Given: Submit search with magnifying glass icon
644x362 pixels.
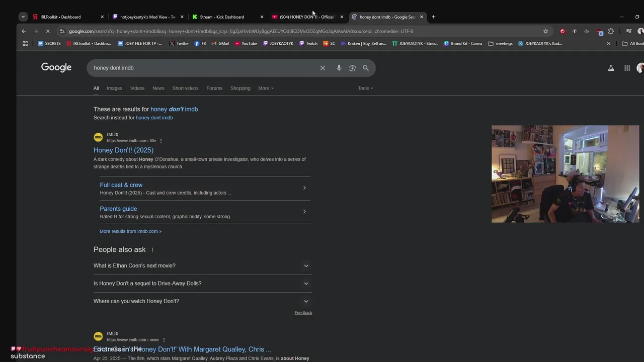Looking at the screenshot, I should point(366,68).
